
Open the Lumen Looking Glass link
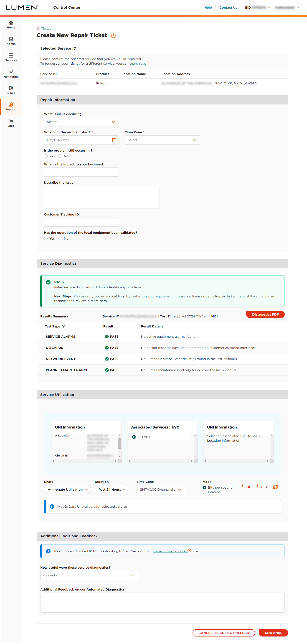[x=170, y=551]
